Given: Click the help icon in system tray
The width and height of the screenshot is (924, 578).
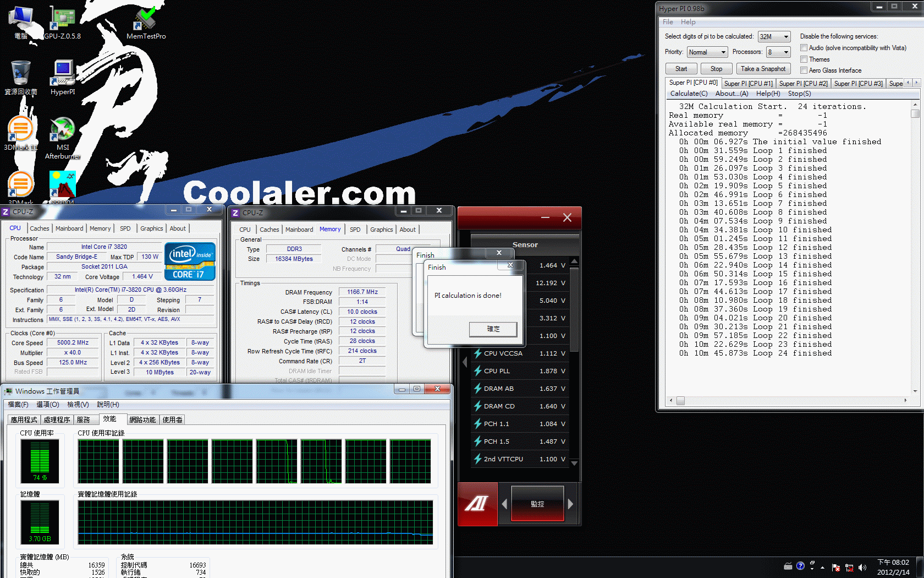Looking at the screenshot, I should [800, 566].
